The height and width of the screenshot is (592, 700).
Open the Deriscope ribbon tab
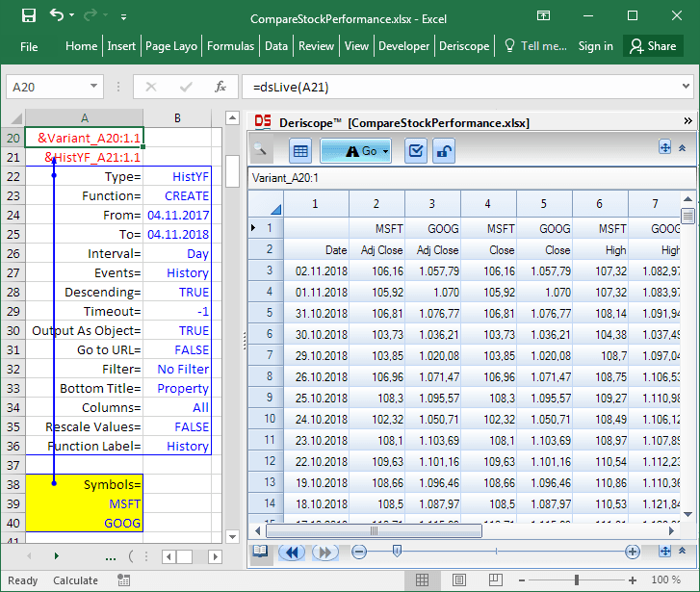pos(464,45)
